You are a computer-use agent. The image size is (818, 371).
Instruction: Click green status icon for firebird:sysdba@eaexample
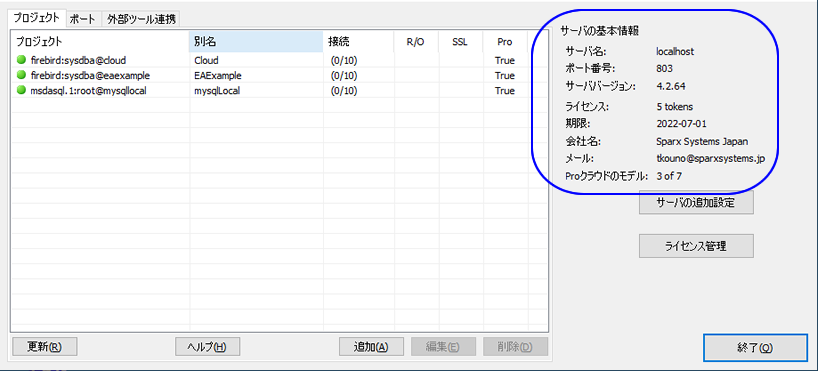(x=21, y=75)
